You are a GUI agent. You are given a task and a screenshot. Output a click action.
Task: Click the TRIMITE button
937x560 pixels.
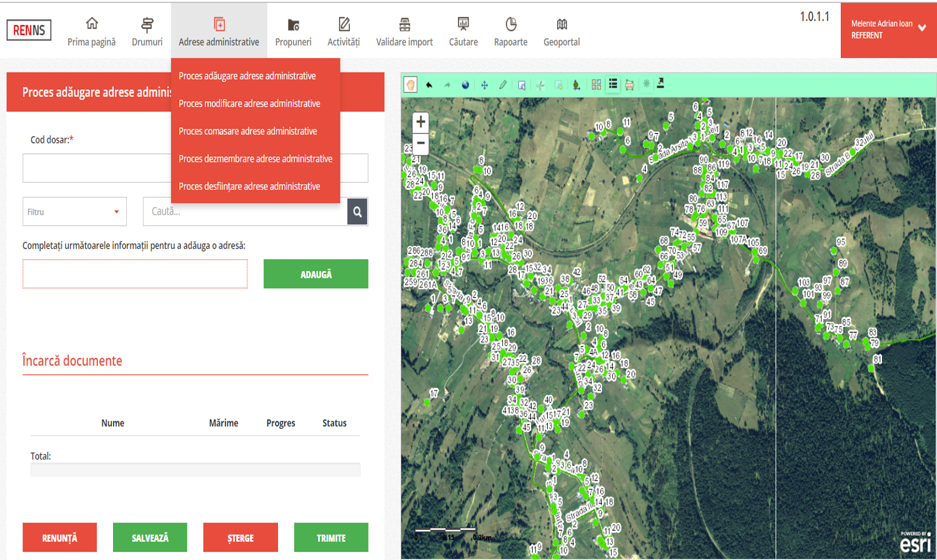coord(331,538)
